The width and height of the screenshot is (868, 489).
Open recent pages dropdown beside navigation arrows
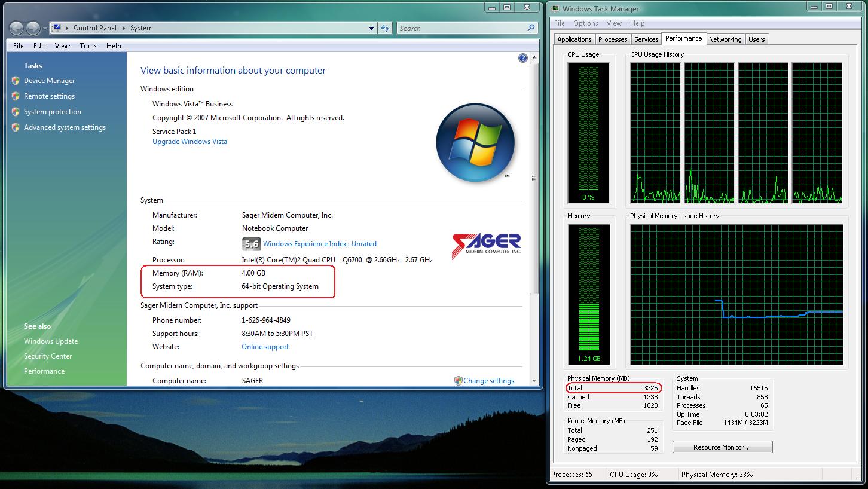45,29
